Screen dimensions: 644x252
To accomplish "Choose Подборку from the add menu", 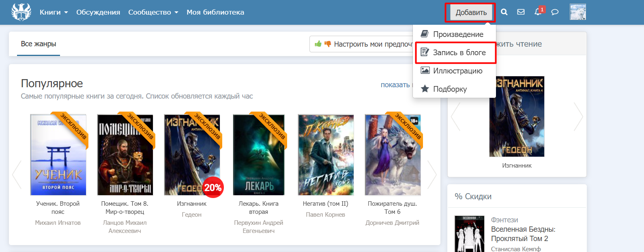I will coord(450,89).
